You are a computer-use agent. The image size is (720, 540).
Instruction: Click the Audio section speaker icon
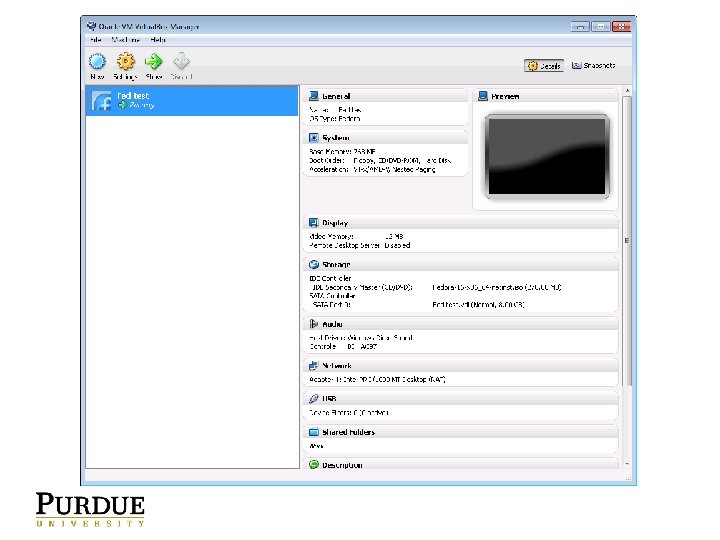tap(314, 324)
